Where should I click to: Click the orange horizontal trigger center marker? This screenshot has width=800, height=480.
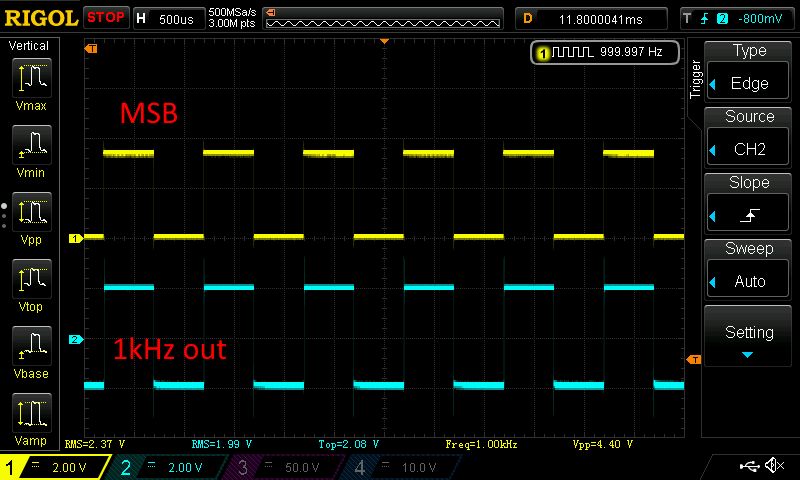tap(385, 41)
